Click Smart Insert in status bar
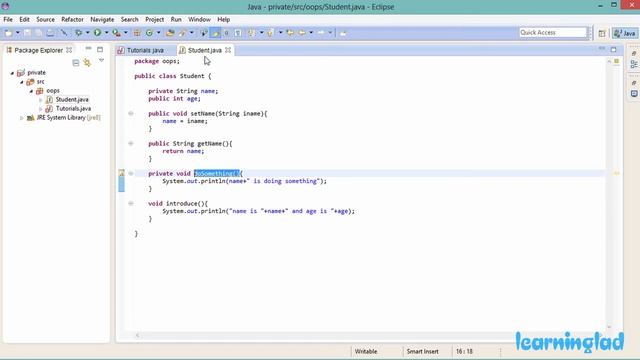Screen dimensions: 640x360 point(422,351)
